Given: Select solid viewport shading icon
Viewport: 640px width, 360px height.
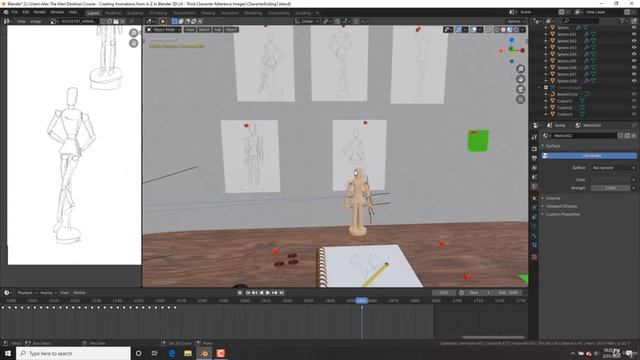Looking at the screenshot, I should point(503,30).
